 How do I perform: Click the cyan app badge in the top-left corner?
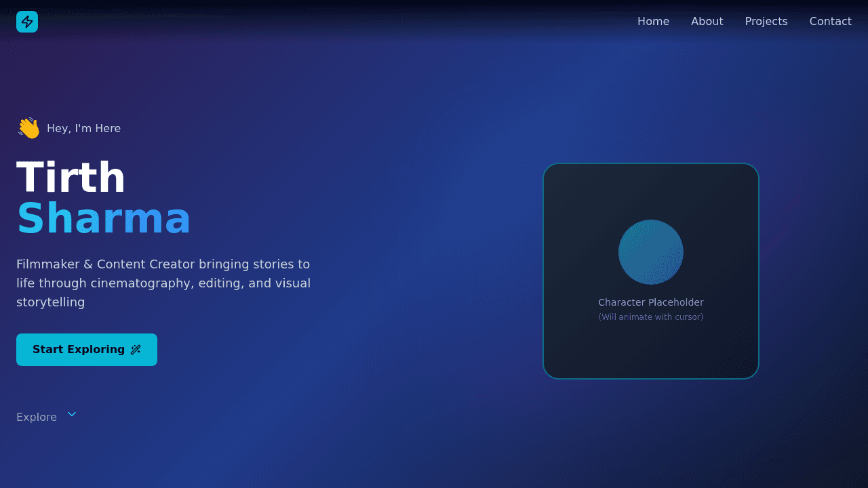pos(27,21)
